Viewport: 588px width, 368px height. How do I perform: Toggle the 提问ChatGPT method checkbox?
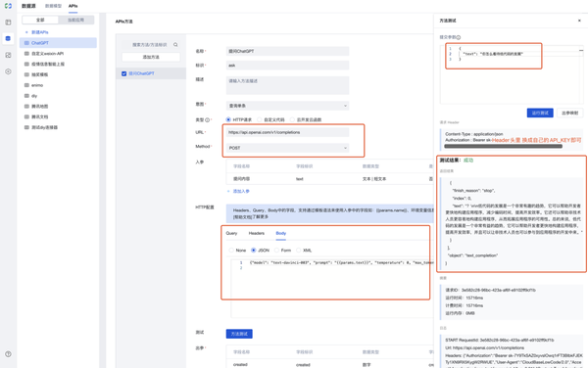coord(123,73)
